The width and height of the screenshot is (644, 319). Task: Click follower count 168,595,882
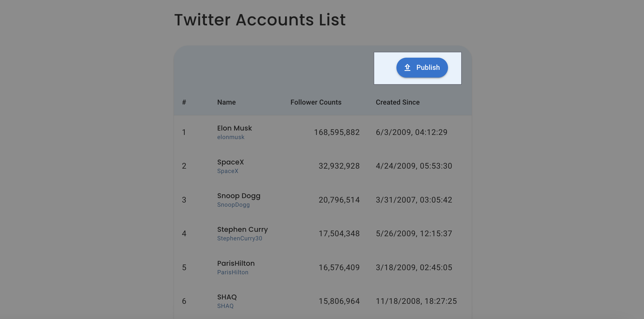coord(337,132)
